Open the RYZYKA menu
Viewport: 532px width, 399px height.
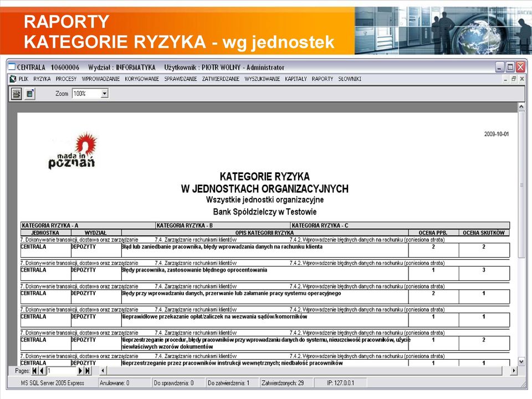[x=42, y=79]
